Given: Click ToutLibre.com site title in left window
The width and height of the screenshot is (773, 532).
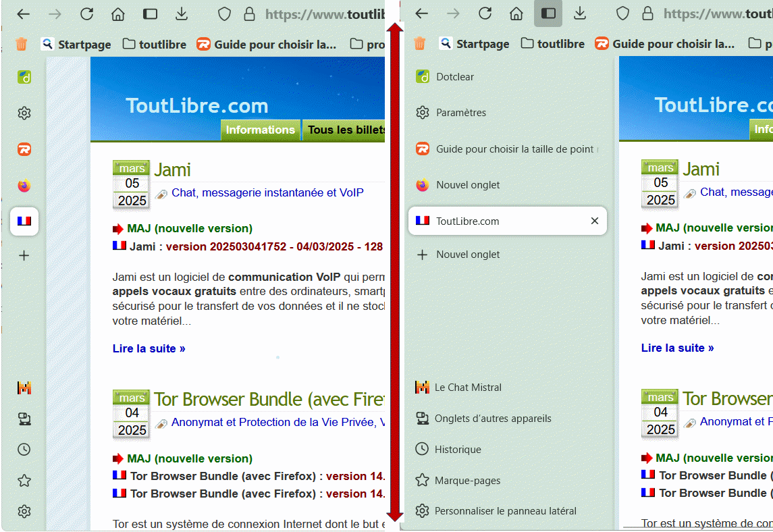Looking at the screenshot, I should point(196,105).
